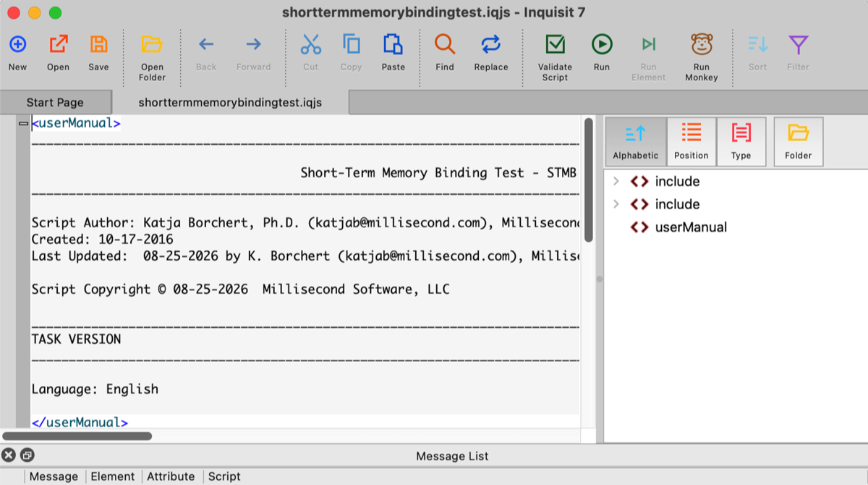Screen dimensions: 868x485
Task: Paste from clipboard via the toolbar
Action: 393,45
